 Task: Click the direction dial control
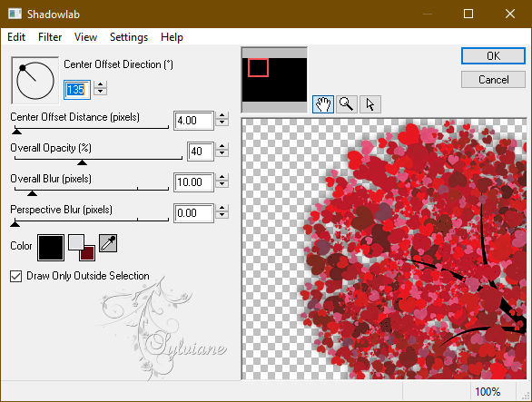pos(34,81)
